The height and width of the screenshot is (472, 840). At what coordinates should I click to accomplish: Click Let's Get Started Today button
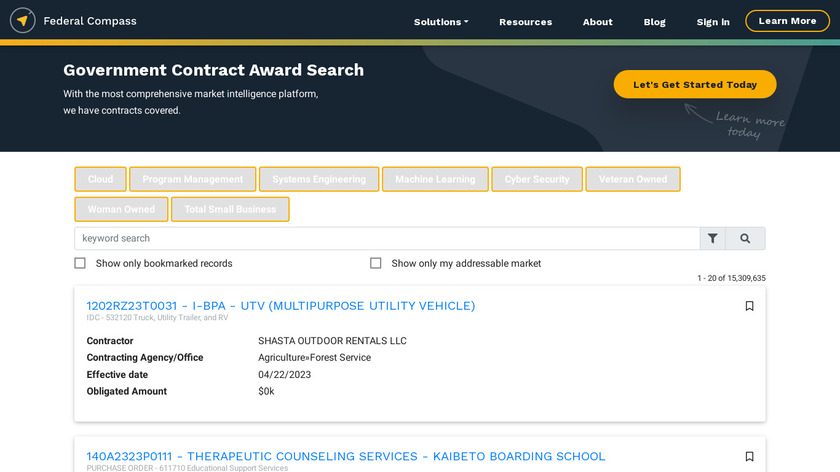(x=695, y=84)
